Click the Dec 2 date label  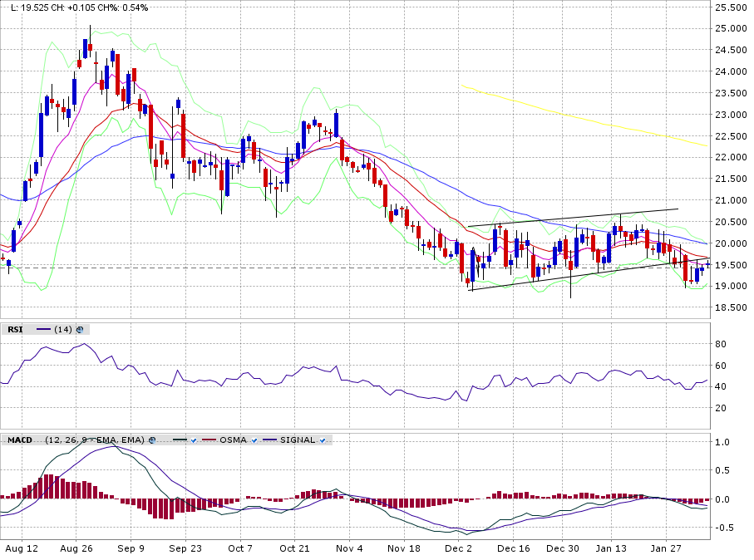(x=459, y=548)
